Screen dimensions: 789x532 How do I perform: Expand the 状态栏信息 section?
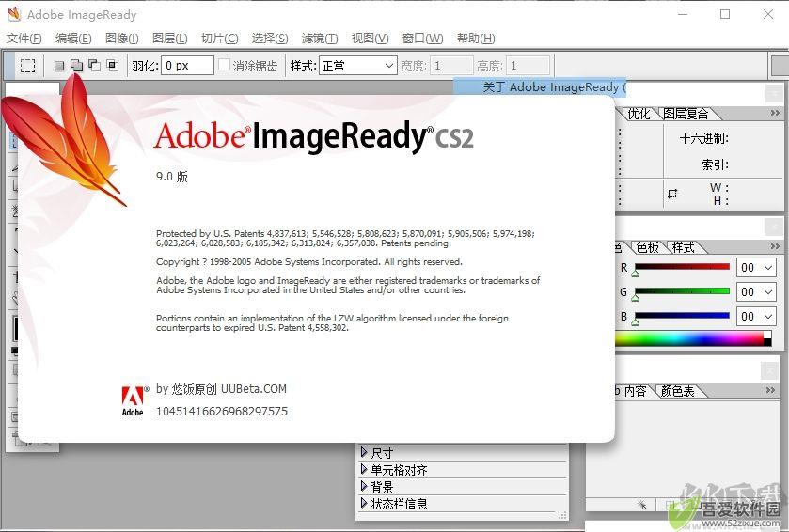coord(364,503)
